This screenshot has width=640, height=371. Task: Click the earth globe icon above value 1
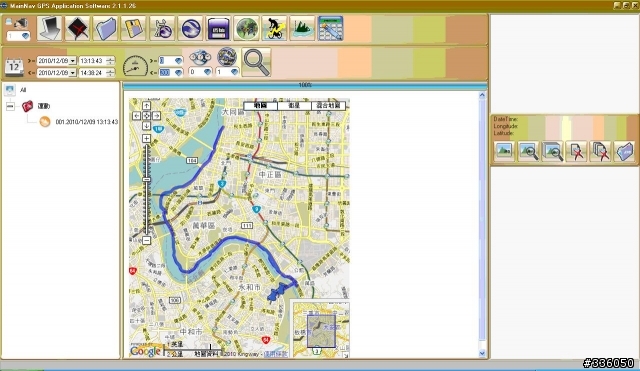point(227,57)
